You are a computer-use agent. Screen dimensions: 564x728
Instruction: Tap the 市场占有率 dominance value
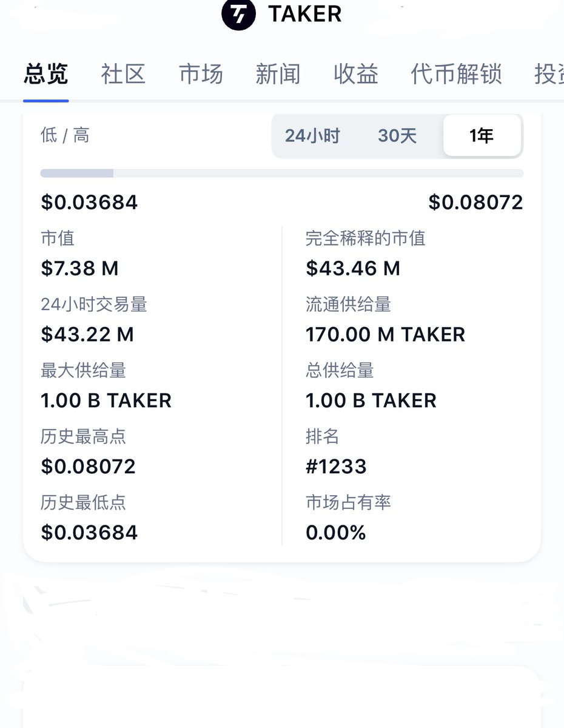point(336,533)
